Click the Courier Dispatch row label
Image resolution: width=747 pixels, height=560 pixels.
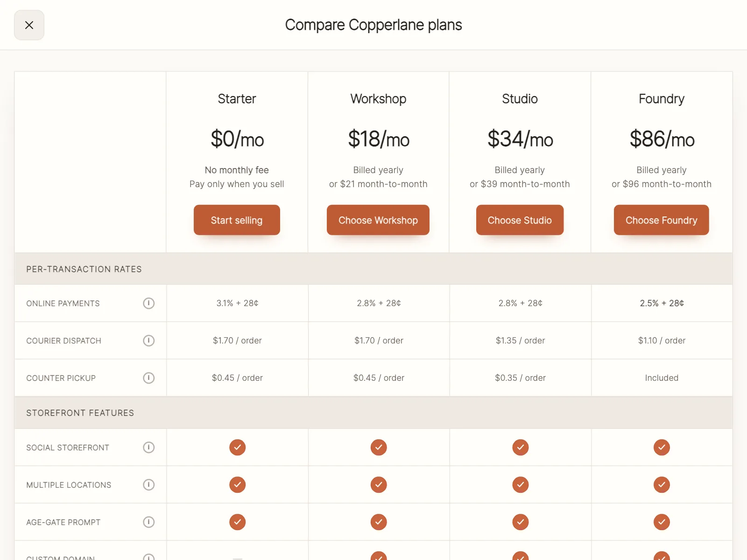click(x=63, y=341)
